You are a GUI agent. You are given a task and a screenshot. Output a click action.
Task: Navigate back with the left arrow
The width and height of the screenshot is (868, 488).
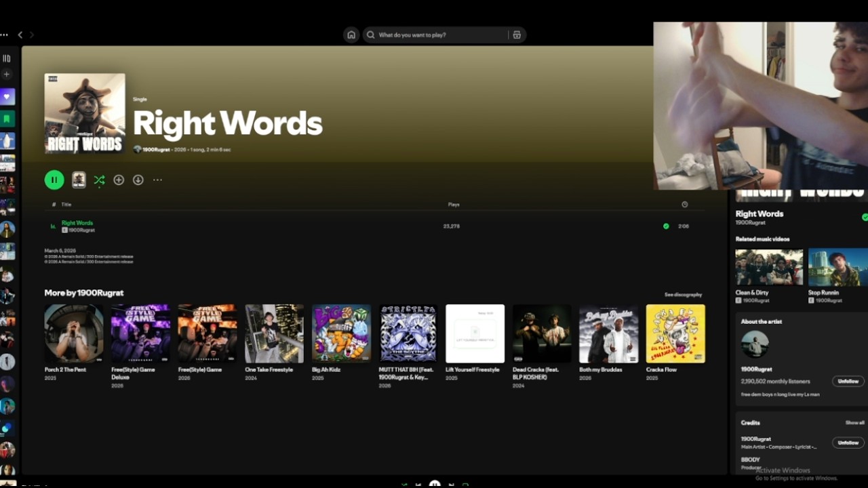(x=20, y=35)
